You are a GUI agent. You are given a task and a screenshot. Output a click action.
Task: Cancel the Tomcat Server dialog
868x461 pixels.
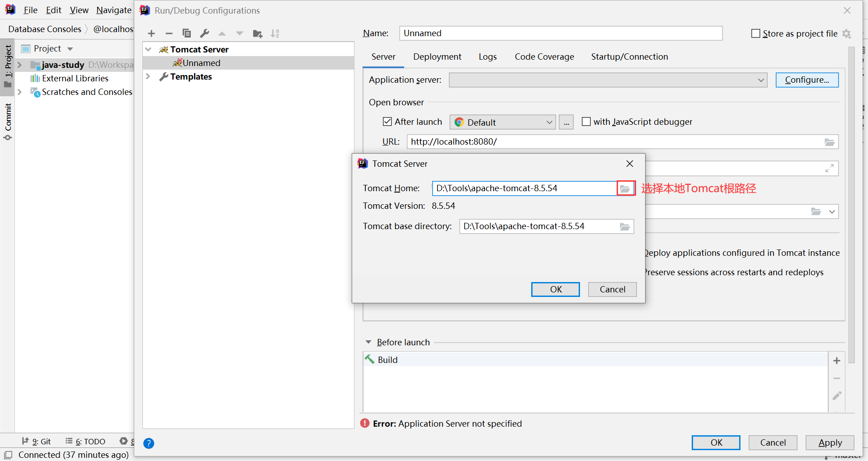613,290
